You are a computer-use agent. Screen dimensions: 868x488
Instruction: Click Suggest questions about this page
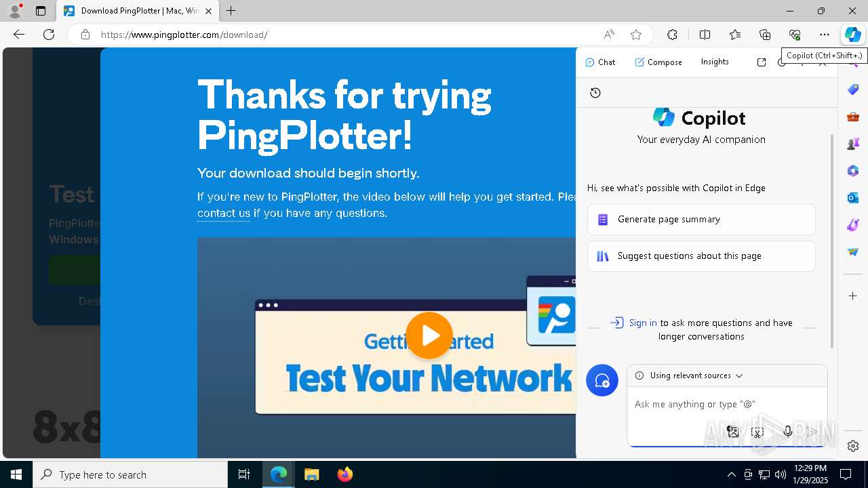tap(701, 256)
